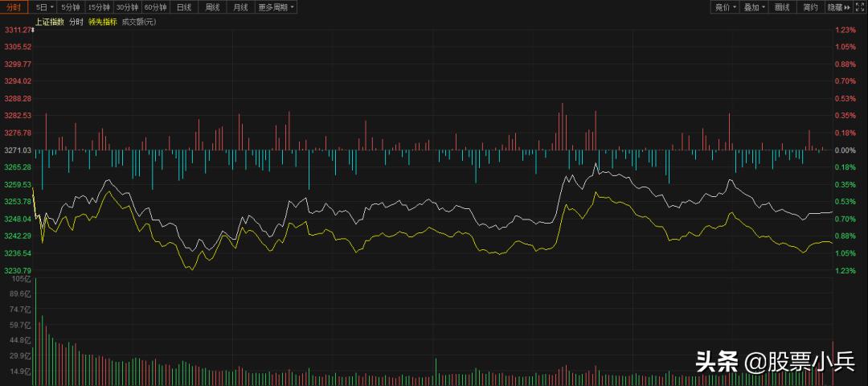Switch to the 日线 daily chart
The width and height of the screenshot is (868, 386).
[x=184, y=7]
